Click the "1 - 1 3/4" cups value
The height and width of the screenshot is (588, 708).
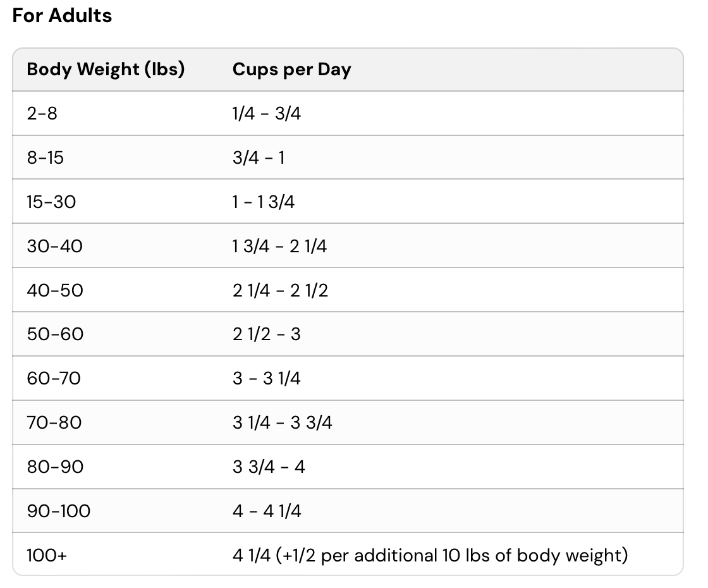pos(264,202)
